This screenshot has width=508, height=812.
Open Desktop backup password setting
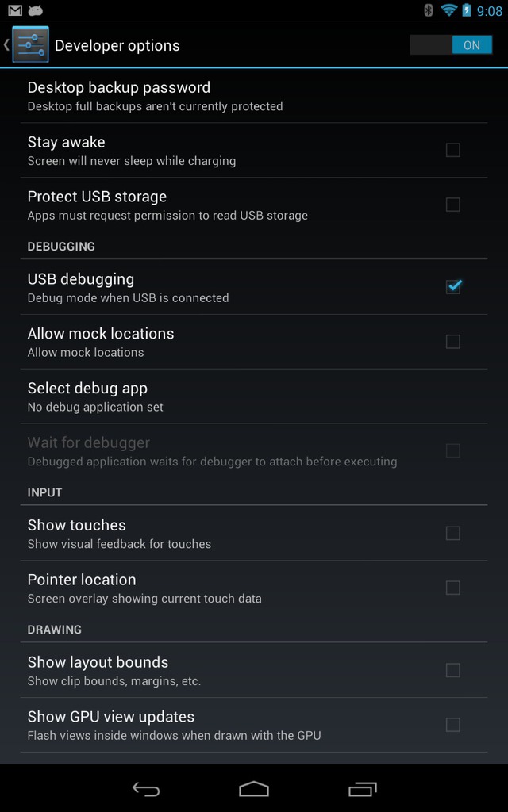coord(254,96)
